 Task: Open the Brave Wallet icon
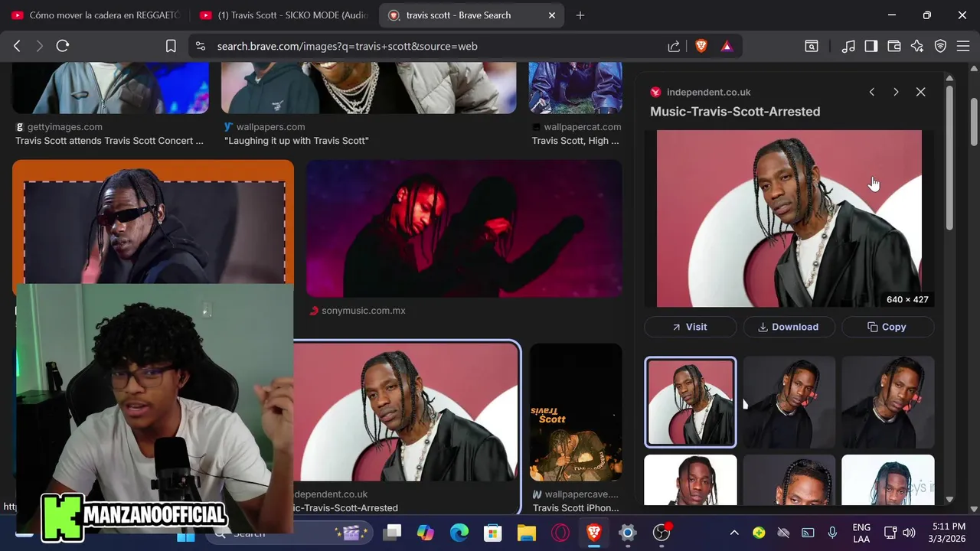(x=894, y=46)
